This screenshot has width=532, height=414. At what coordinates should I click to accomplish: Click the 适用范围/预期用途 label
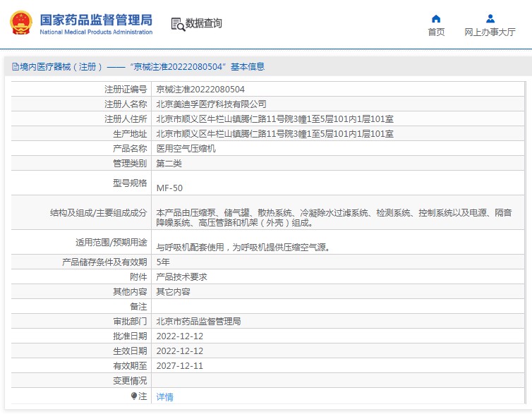[111, 243]
